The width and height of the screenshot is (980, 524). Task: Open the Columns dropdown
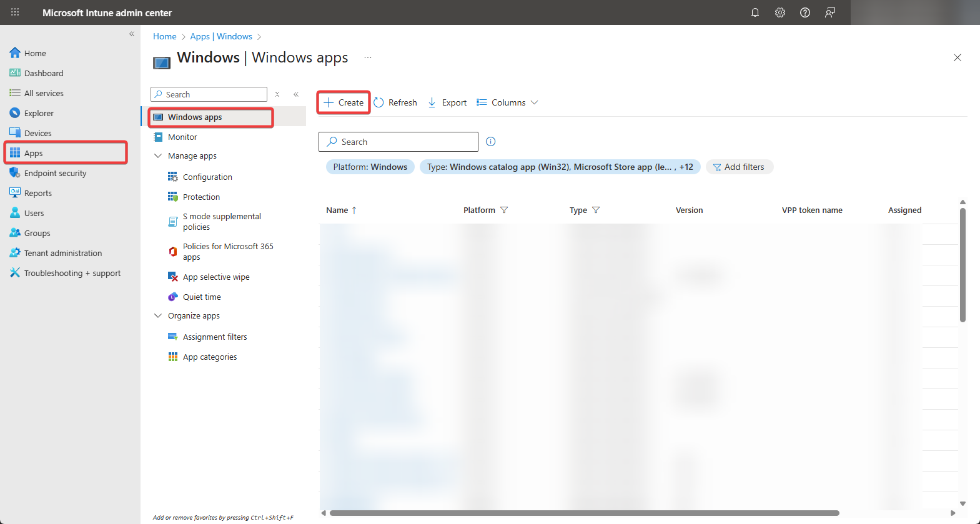[507, 102]
